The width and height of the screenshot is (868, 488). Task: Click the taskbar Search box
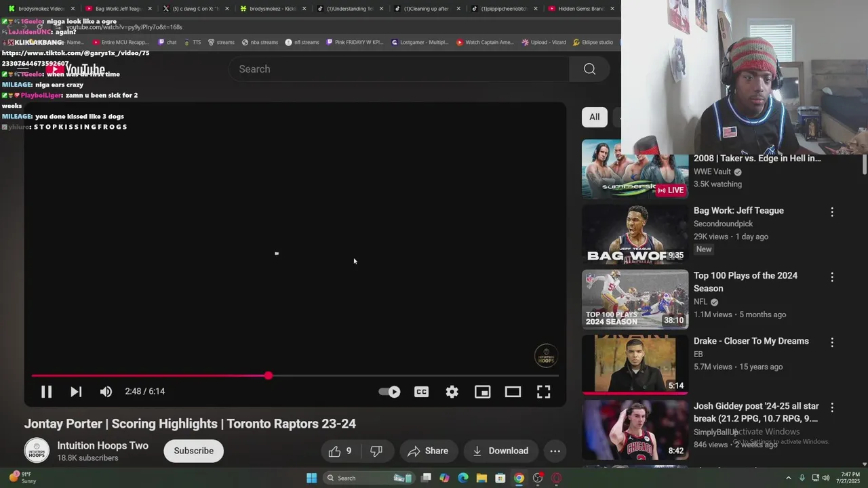point(368,478)
